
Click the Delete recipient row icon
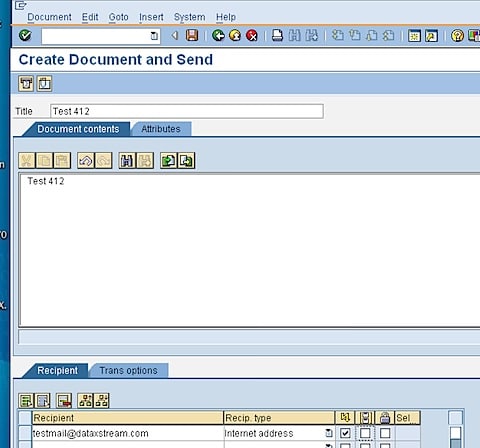(64, 400)
